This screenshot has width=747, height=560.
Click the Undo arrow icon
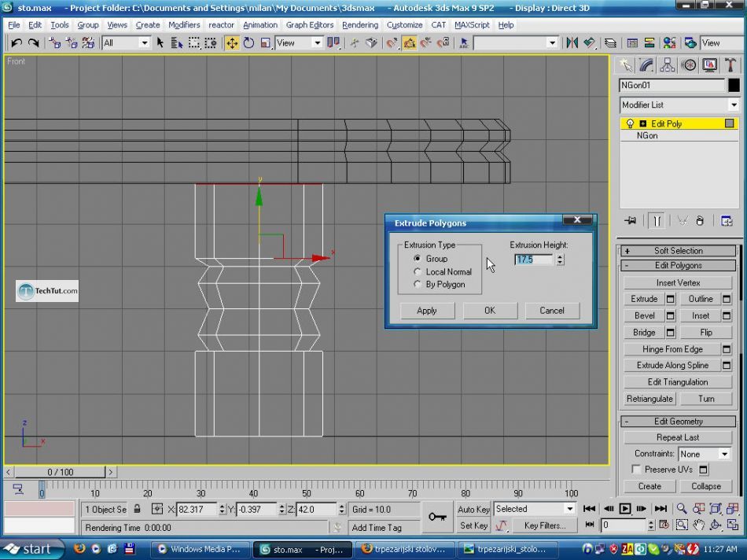coord(17,43)
